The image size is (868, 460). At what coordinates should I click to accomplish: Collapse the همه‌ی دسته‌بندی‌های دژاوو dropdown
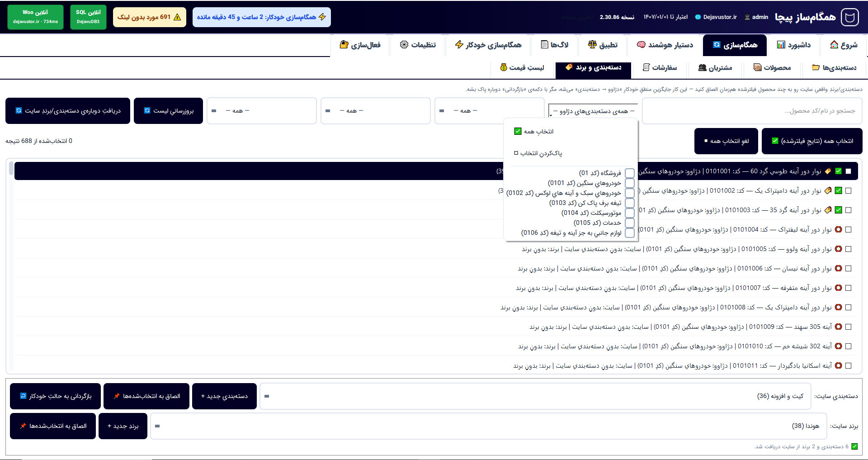(593, 111)
